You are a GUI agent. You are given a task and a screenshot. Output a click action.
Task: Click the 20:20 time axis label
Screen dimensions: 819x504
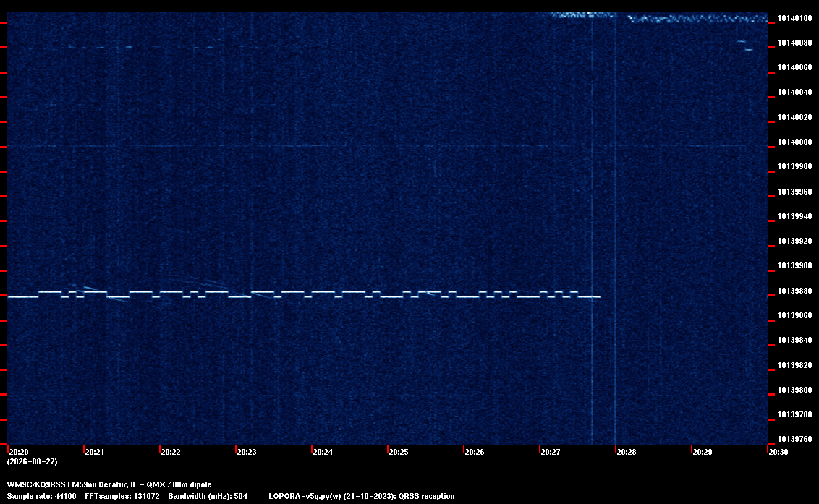(x=19, y=452)
